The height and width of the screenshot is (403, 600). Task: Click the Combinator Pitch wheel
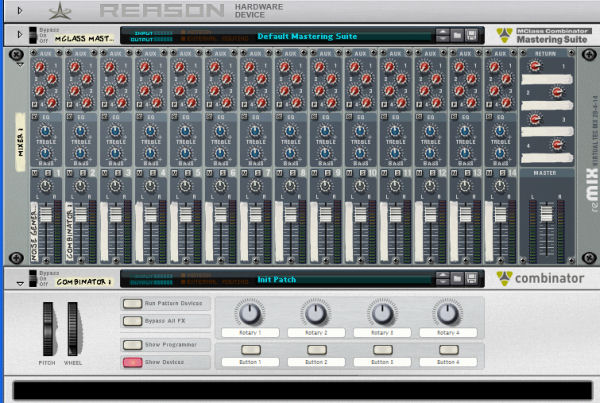[48, 329]
